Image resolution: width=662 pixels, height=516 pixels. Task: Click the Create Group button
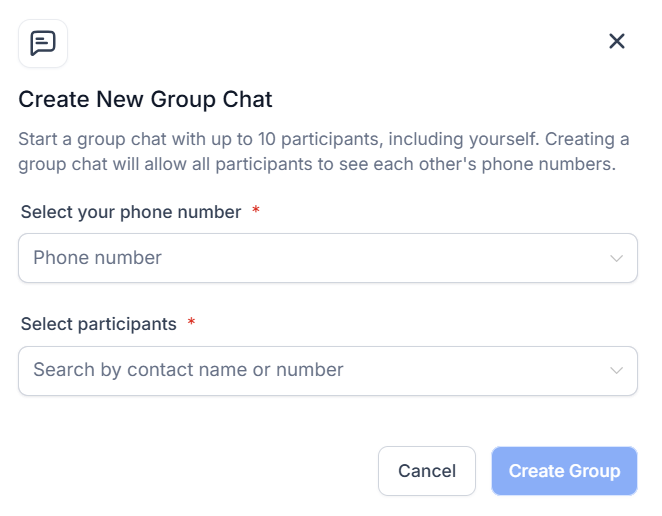click(564, 471)
